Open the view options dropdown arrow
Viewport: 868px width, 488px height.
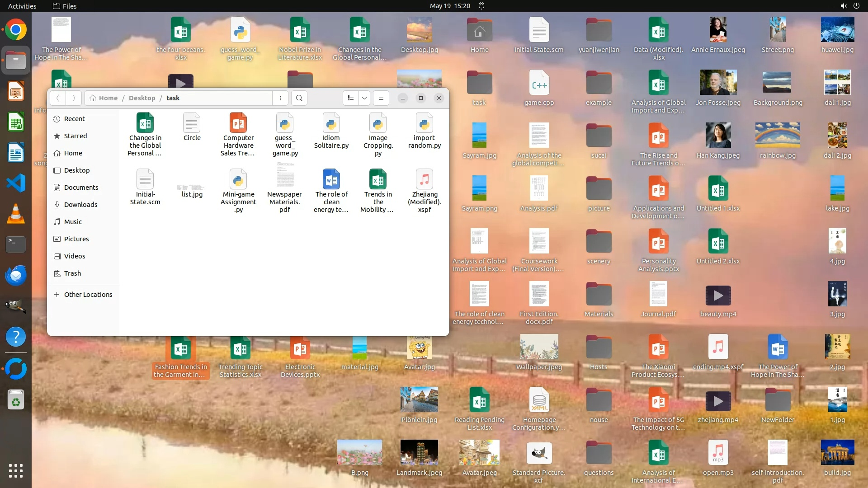click(x=364, y=98)
